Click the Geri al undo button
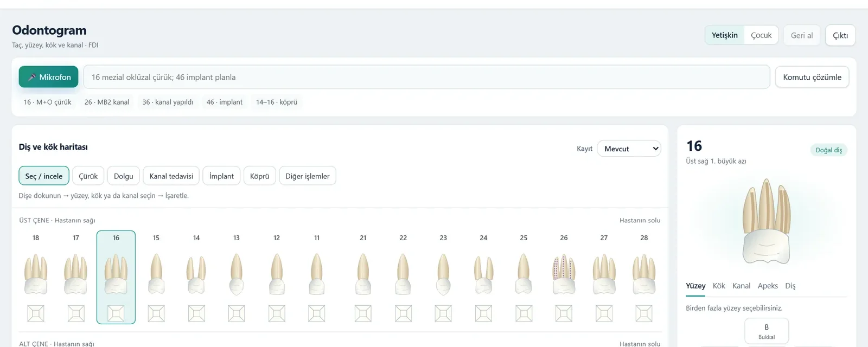This screenshot has width=868, height=347. pyautogui.click(x=802, y=35)
